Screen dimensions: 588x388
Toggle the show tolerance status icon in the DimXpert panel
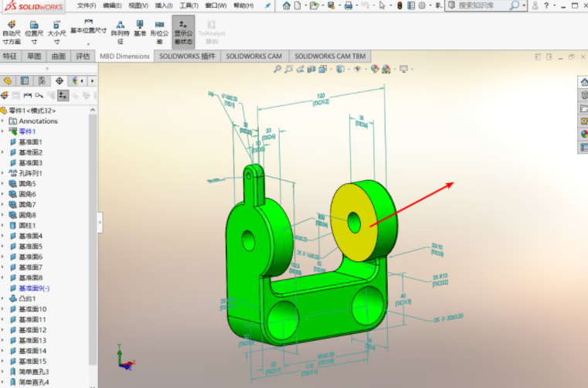pyautogui.click(x=63, y=96)
